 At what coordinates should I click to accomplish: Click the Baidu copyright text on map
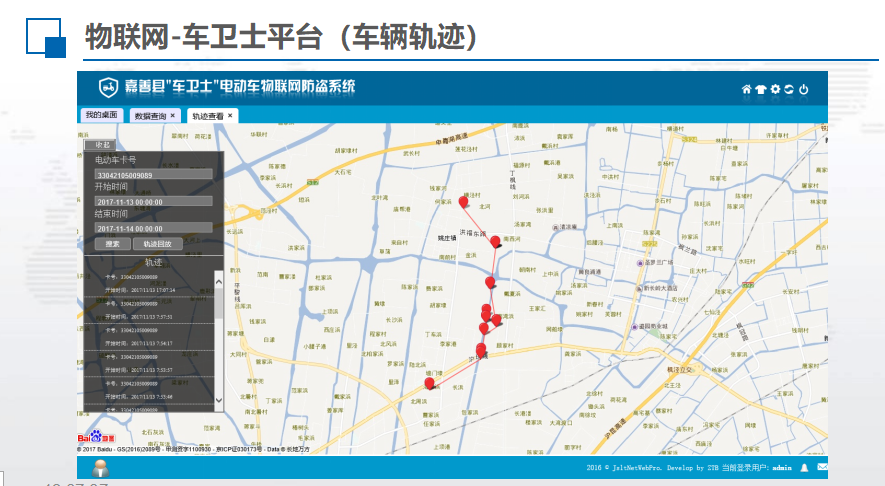pos(193,449)
